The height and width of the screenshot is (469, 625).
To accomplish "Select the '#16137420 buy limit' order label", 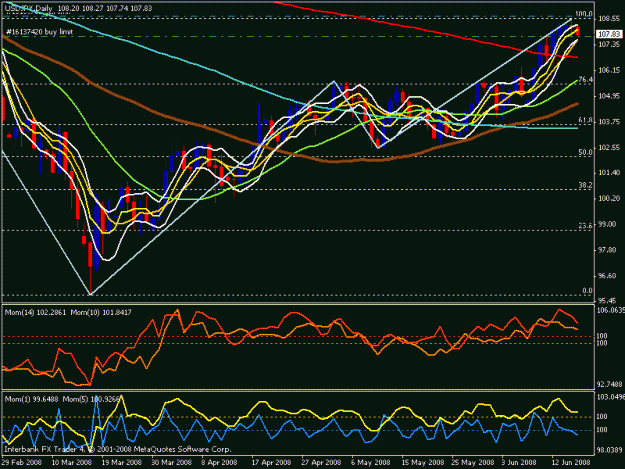I will 39,32.
